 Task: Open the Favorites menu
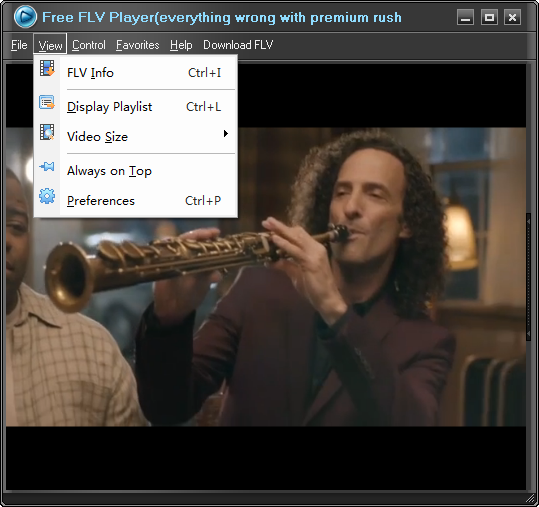138,45
